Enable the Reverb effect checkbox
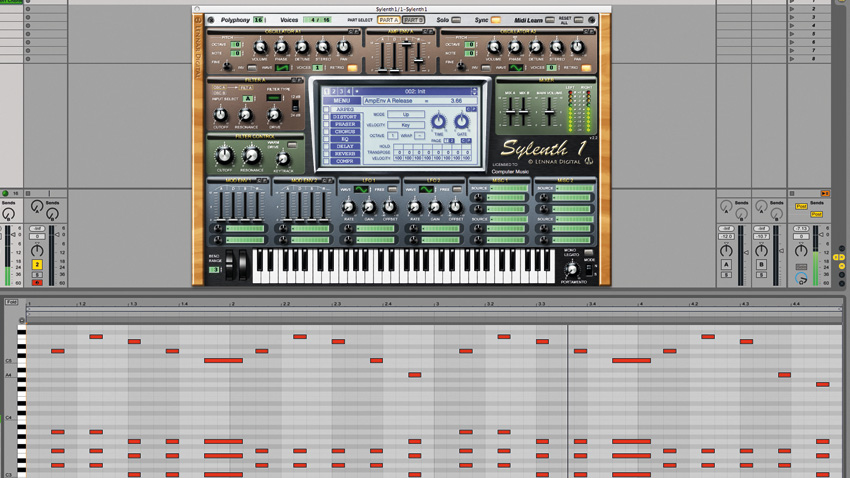 [326, 154]
